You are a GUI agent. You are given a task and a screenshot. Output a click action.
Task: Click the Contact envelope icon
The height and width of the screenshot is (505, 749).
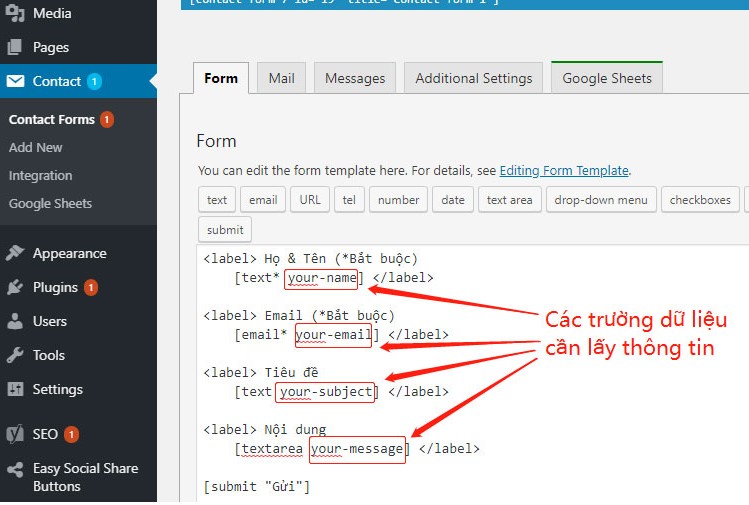[x=15, y=81]
